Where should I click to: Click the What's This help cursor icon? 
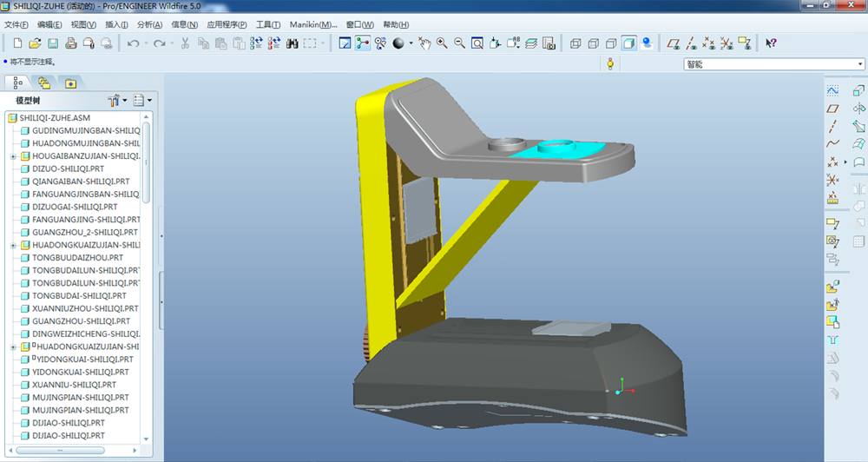click(x=770, y=43)
